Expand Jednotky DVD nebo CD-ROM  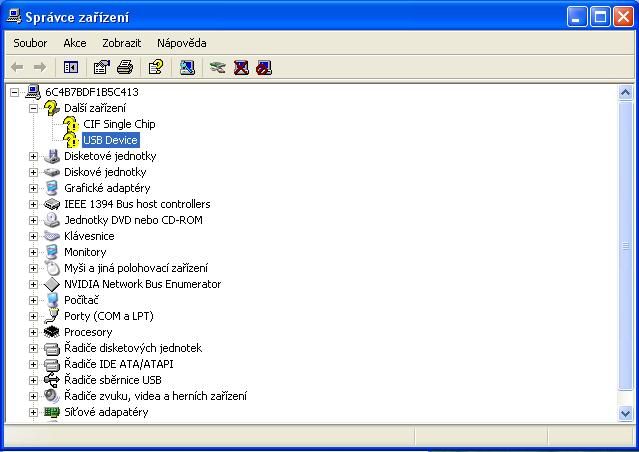pyautogui.click(x=33, y=220)
